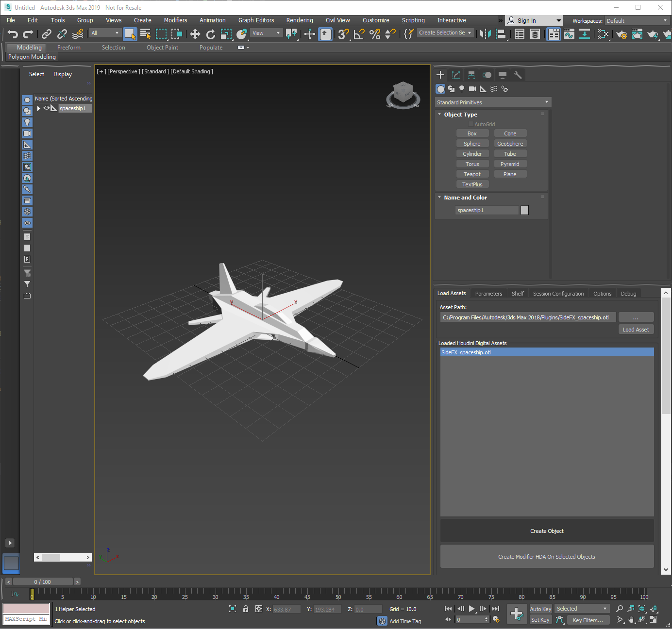Switch to Lights category in Create panel
672x630 pixels.
[462, 89]
